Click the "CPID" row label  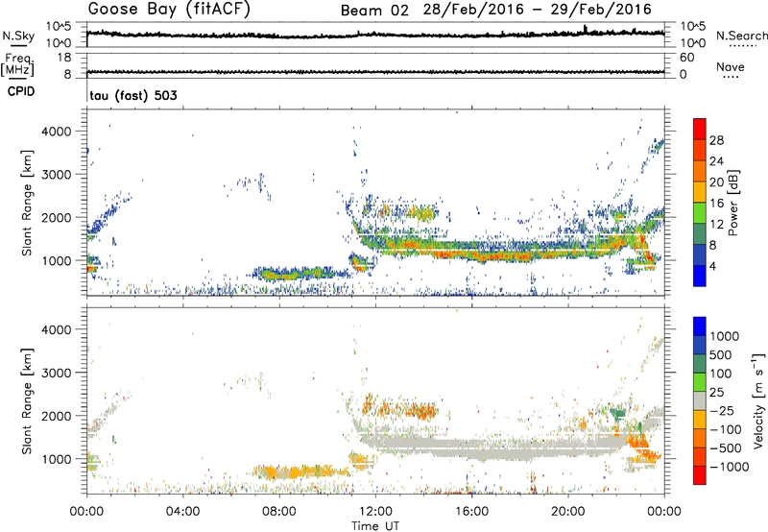(21, 91)
